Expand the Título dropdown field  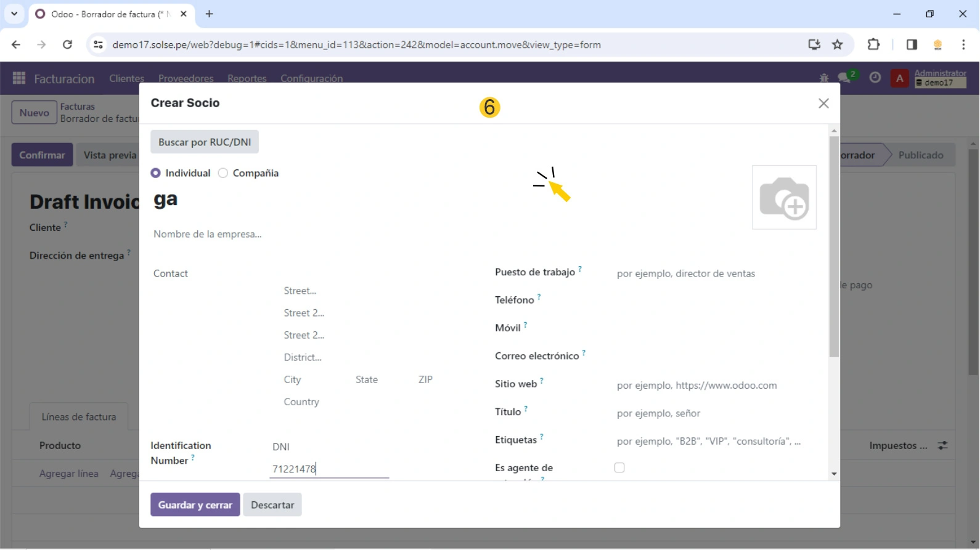click(709, 413)
